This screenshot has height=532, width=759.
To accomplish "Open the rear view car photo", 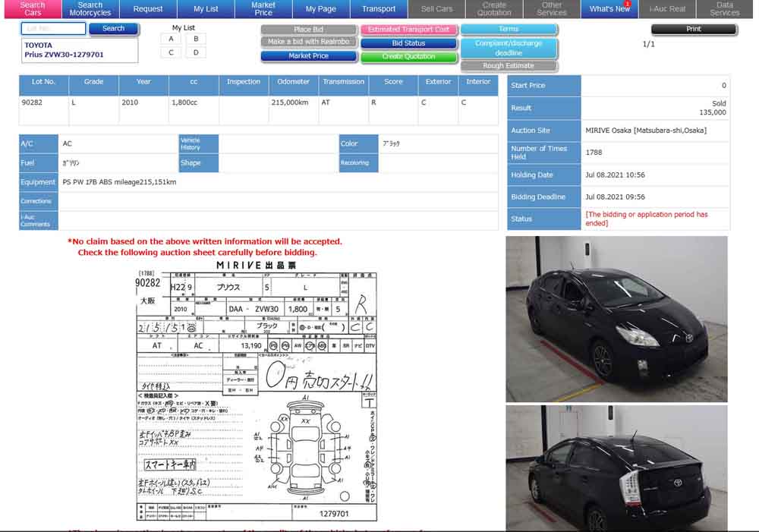I will (616, 468).
